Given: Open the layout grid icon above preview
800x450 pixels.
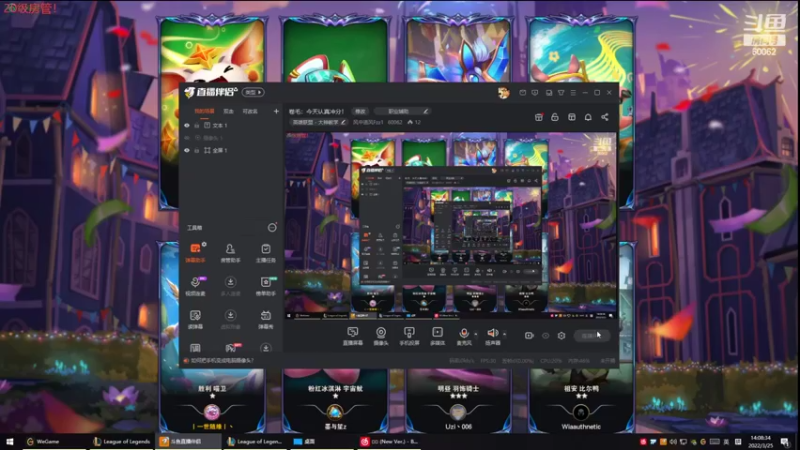Looking at the screenshot, I should coord(571,117).
